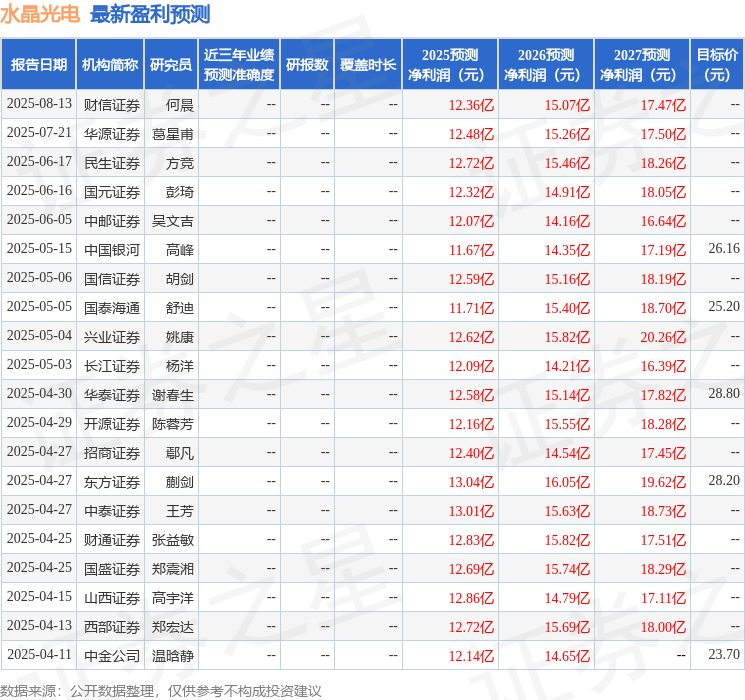
Task: Click 华泰证券 institution cell
Action: (x=112, y=394)
